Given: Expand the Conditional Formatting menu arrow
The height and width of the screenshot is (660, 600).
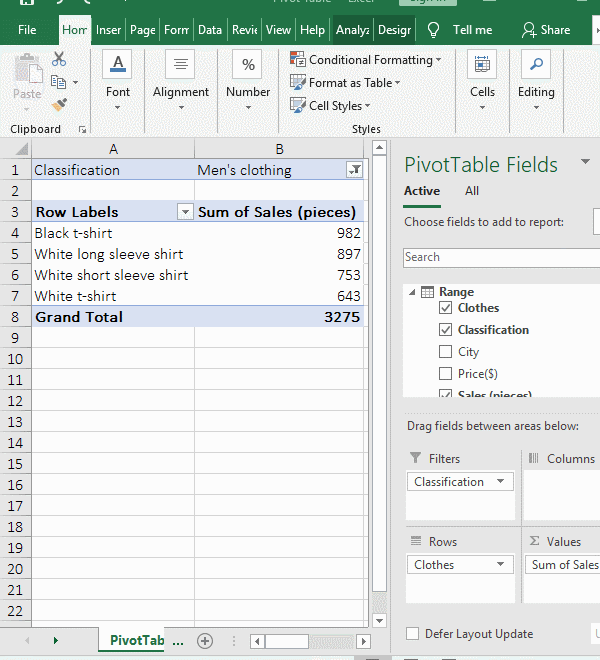Looking at the screenshot, I should (438, 60).
